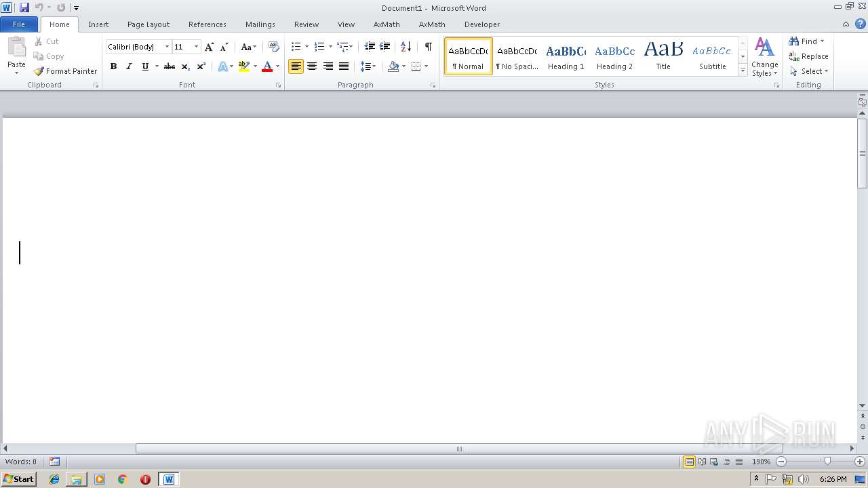
Task: Expand the Styles gallery More arrow
Action: coord(743,70)
